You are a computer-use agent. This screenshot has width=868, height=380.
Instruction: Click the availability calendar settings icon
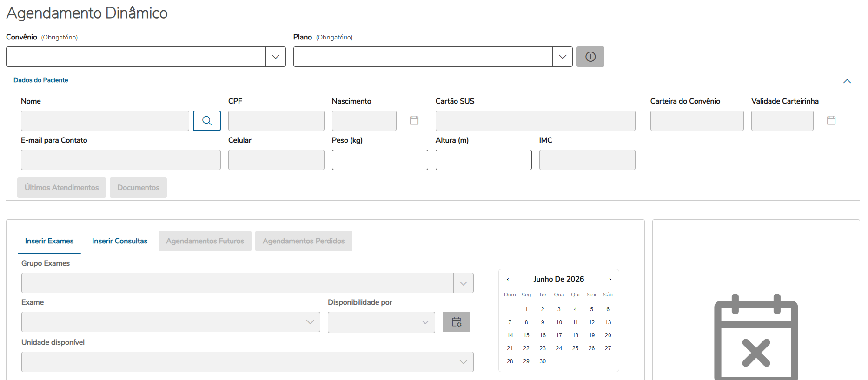(457, 322)
